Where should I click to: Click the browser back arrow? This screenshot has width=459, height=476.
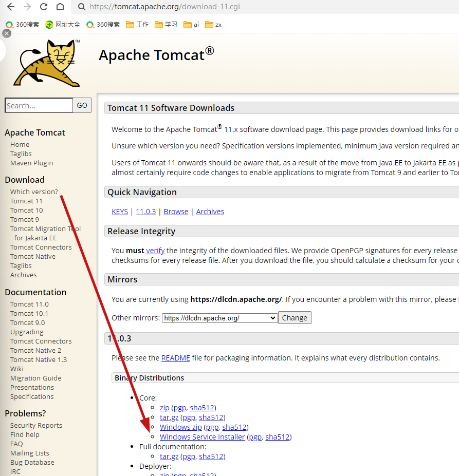click(x=11, y=7)
